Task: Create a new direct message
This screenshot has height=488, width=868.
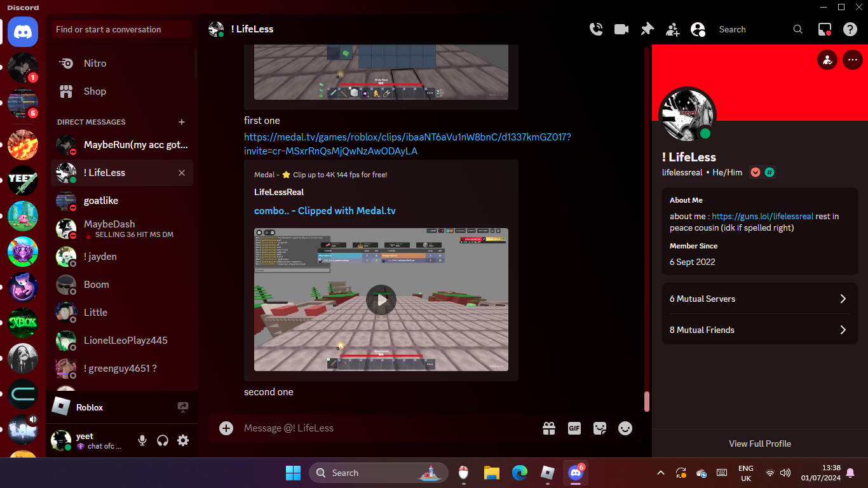Action: tap(182, 122)
